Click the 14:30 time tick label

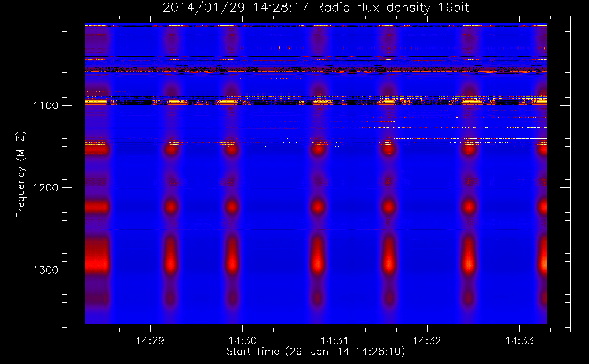242,341
